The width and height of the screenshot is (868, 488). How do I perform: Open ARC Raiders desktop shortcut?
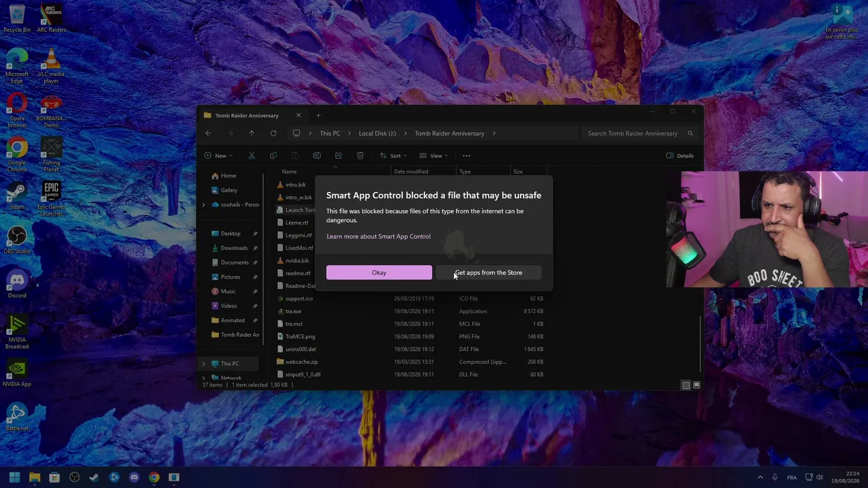[x=52, y=18]
